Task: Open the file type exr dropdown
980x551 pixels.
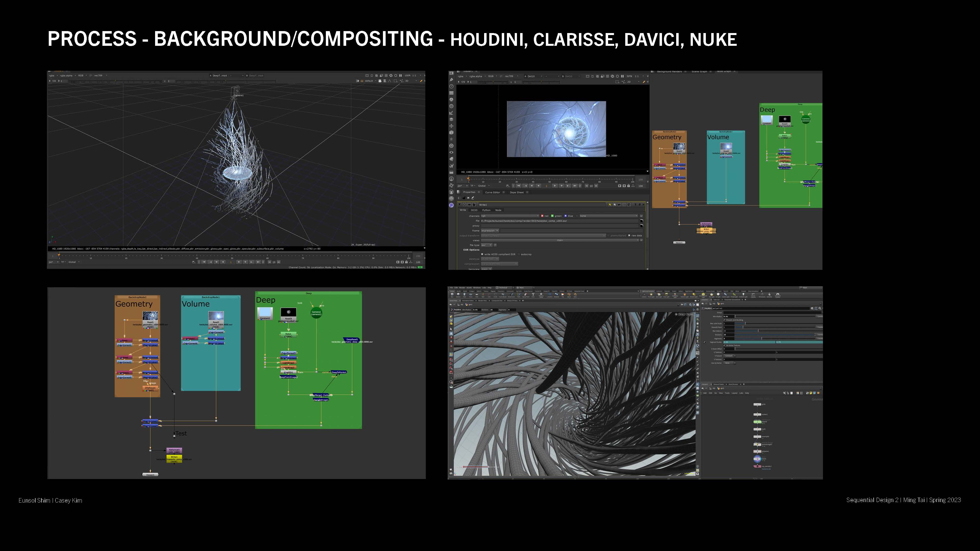Action: click(487, 245)
